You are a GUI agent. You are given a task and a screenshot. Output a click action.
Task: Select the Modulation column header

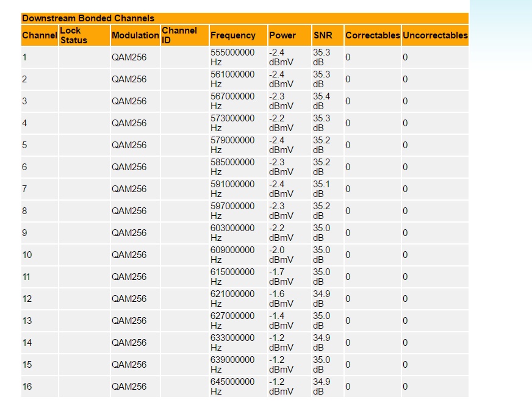click(135, 35)
